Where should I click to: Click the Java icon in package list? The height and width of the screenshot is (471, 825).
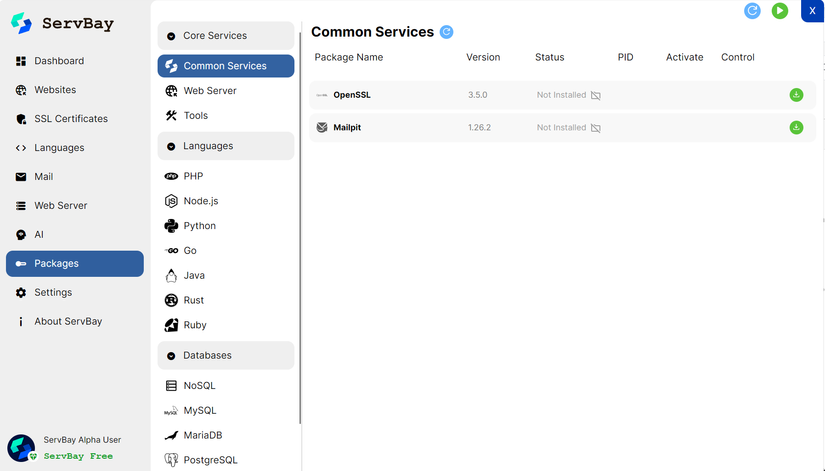(171, 275)
